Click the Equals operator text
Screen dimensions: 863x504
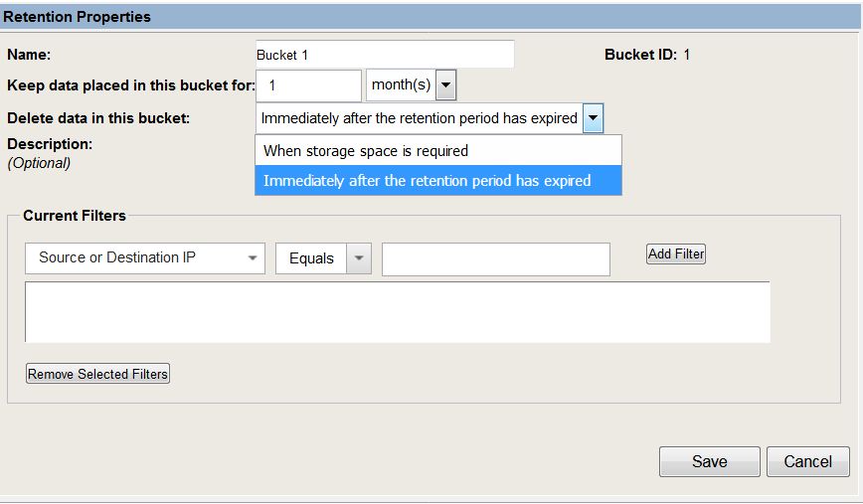click(311, 258)
